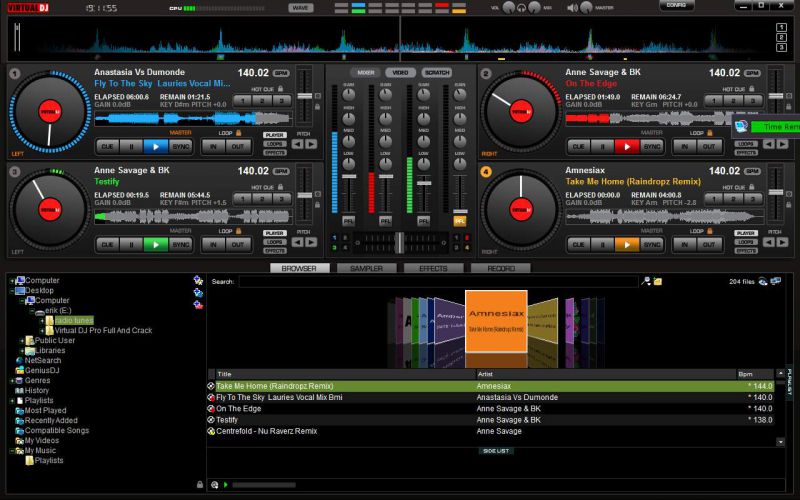Select the BROWSER tab
Screen dimensions: 800x500
pyautogui.click(x=299, y=268)
